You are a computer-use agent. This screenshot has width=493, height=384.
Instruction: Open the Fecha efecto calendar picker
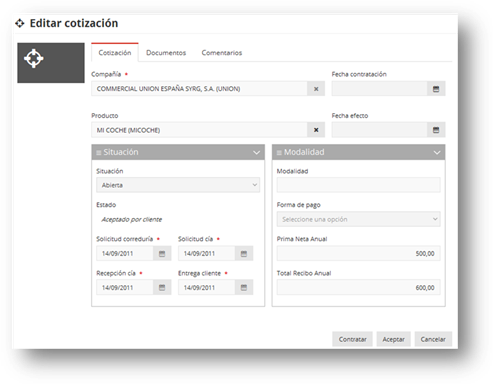tap(436, 130)
